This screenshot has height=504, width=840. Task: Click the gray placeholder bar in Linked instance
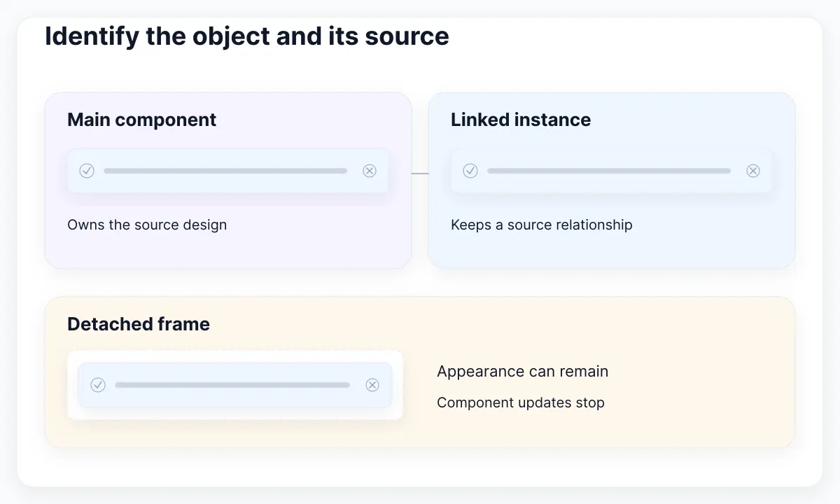[609, 171]
